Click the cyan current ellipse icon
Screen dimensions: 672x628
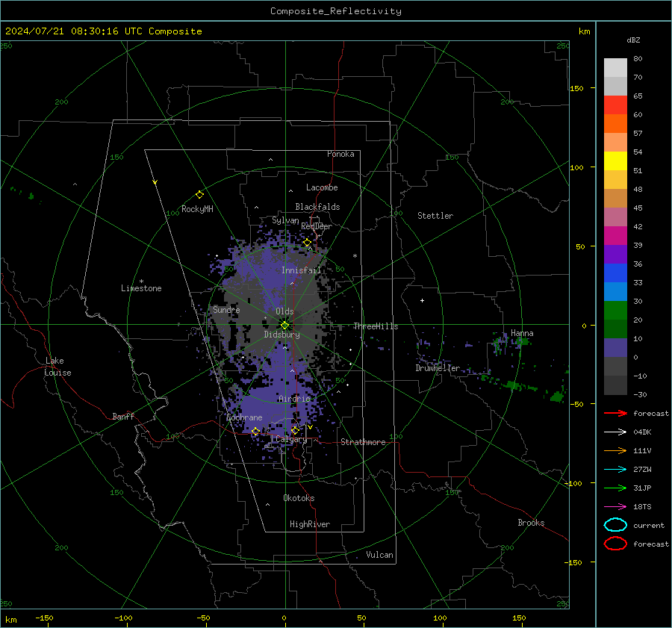click(615, 525)
